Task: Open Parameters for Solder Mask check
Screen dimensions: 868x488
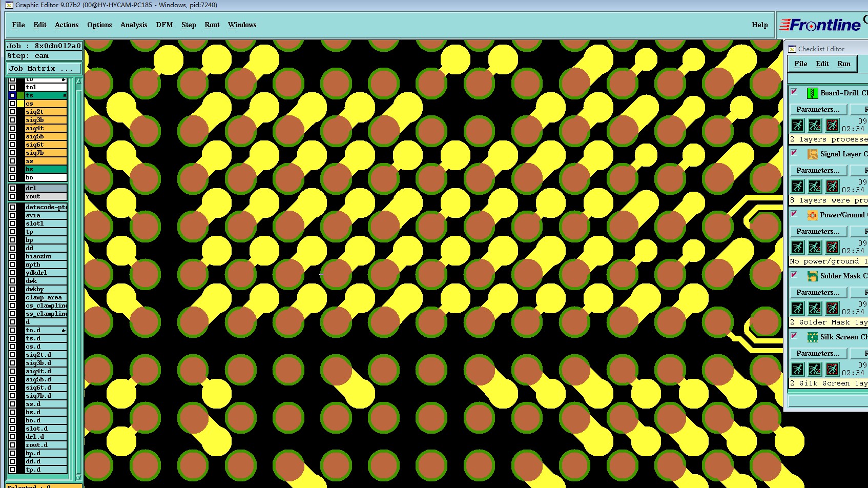Action: 818,292
